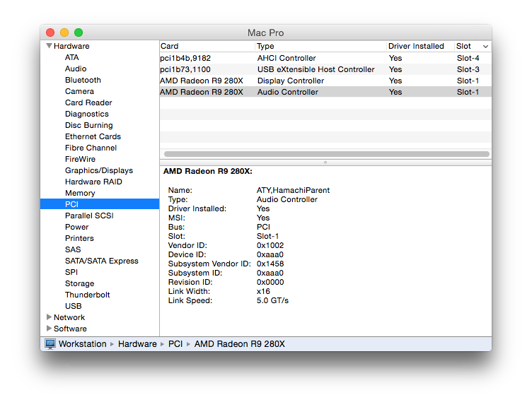Collapse the Hardware section triangle
Viewport: 532px width, 407px height.
pyautogui.click(x=50, y=46)
